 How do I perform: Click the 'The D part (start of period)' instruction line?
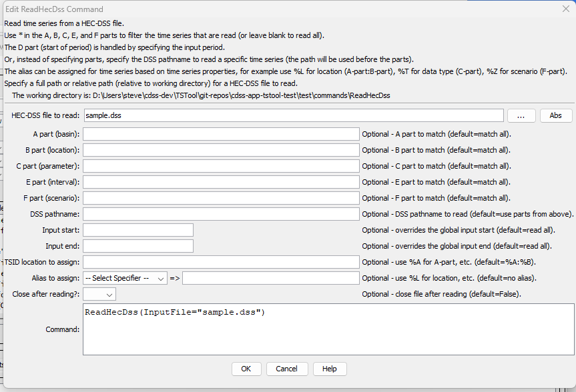114,47
